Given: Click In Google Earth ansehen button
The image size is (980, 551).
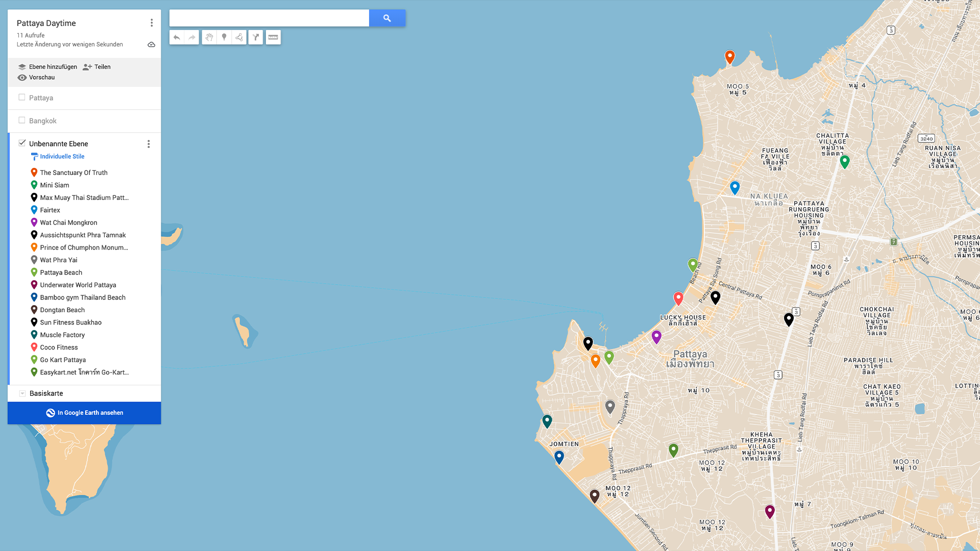Looking at the screenshot, I should coord(84,413).
